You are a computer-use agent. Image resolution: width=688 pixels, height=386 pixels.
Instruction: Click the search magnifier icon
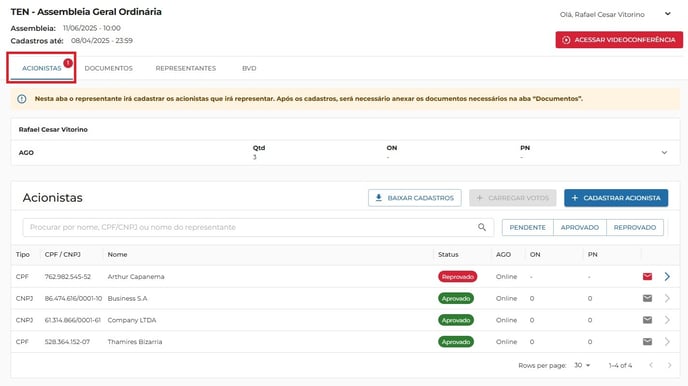click(482, 227)
